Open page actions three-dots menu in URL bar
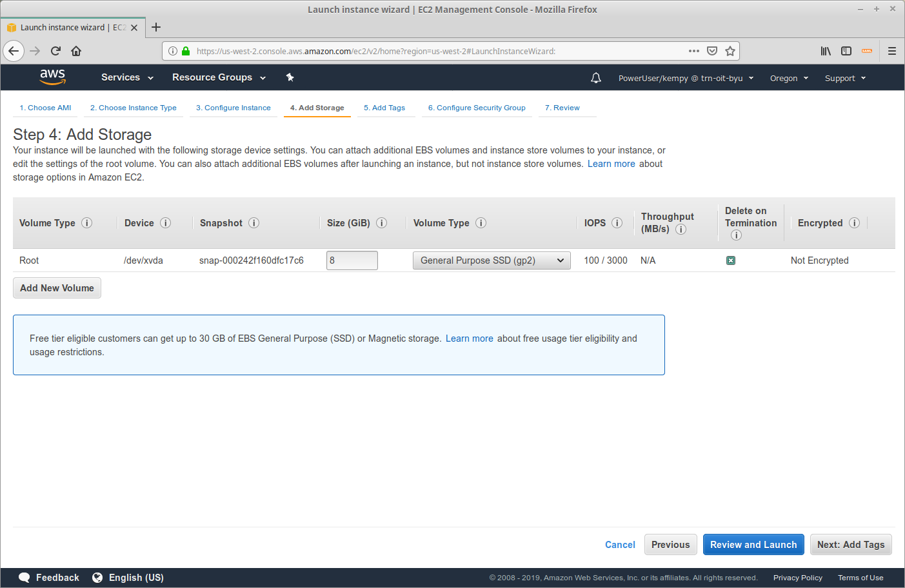This screenshot has height=588, width=905. (x=694, y=51)
